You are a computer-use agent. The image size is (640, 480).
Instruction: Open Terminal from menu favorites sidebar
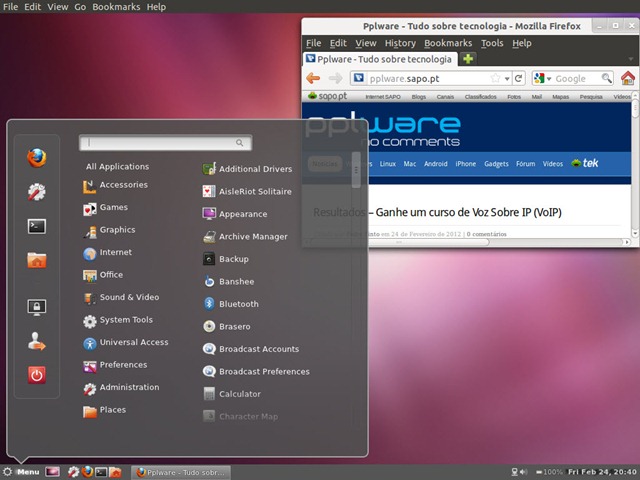37,226
